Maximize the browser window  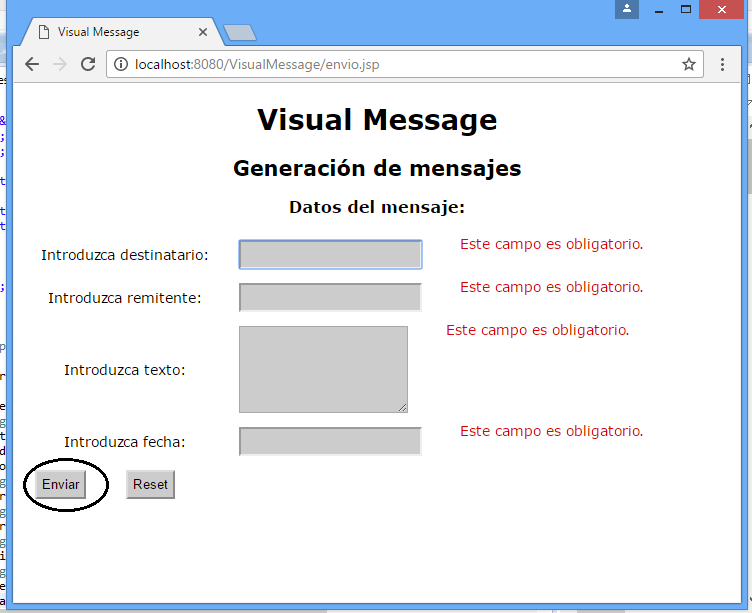pos(686,10)
